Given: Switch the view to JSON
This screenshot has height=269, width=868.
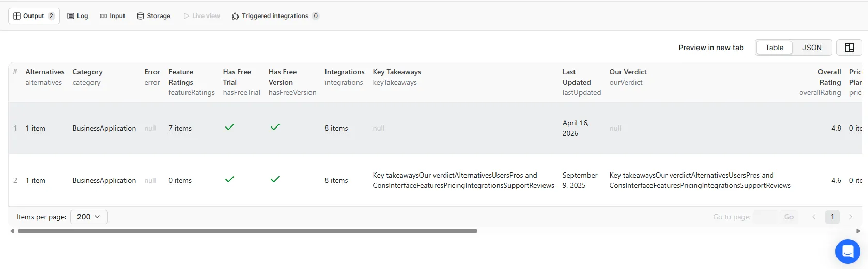Looking at the screenshot, I should click(x=812, y=48).
